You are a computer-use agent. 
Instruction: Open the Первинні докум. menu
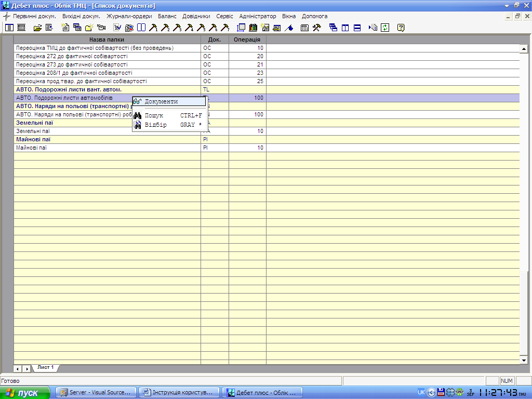(34, 16)
